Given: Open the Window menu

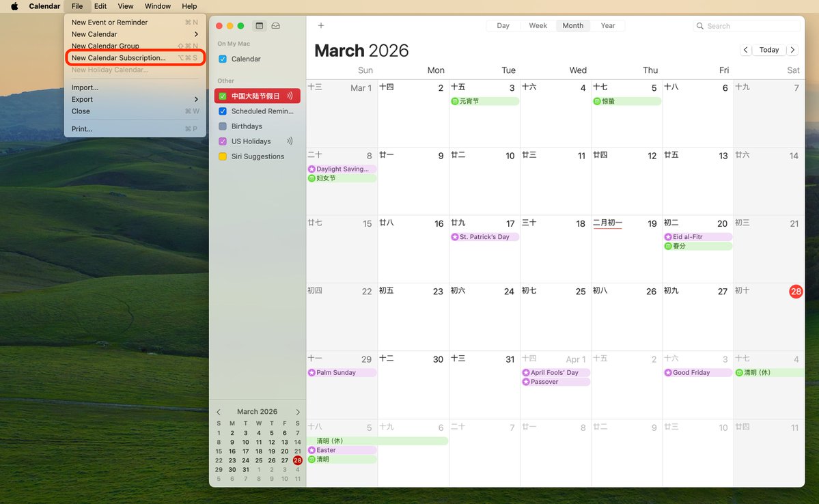Looking at the screenshot, I should pos(157,6).
